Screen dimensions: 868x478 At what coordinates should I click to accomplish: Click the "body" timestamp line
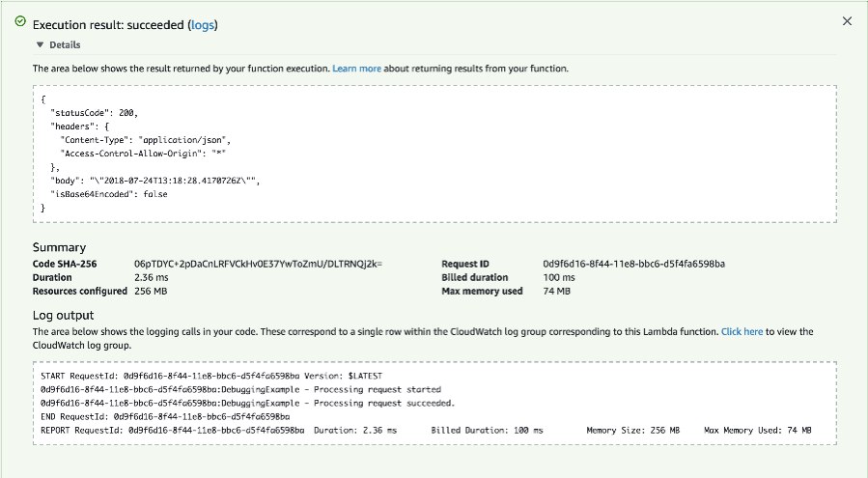[155, 181]
